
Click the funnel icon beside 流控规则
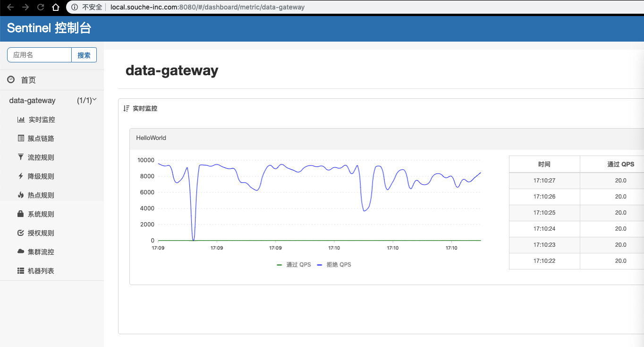20,157
